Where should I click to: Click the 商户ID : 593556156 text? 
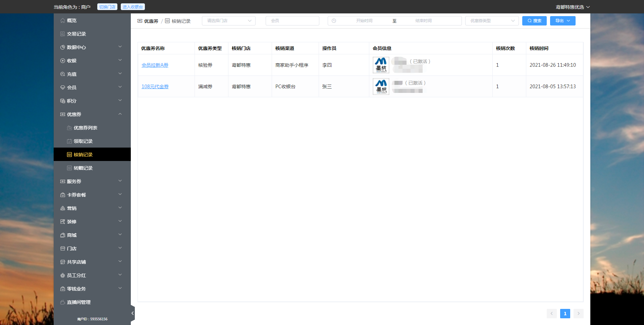point(92,319)
